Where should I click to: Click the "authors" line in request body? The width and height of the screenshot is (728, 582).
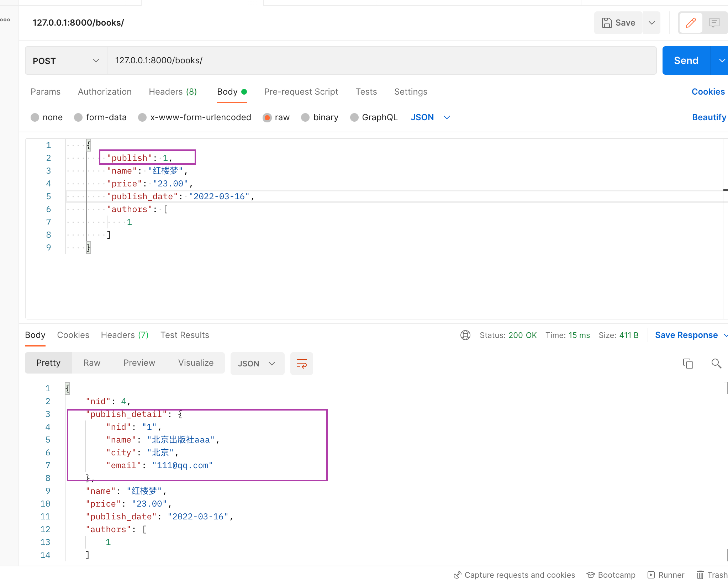[137, 209]
